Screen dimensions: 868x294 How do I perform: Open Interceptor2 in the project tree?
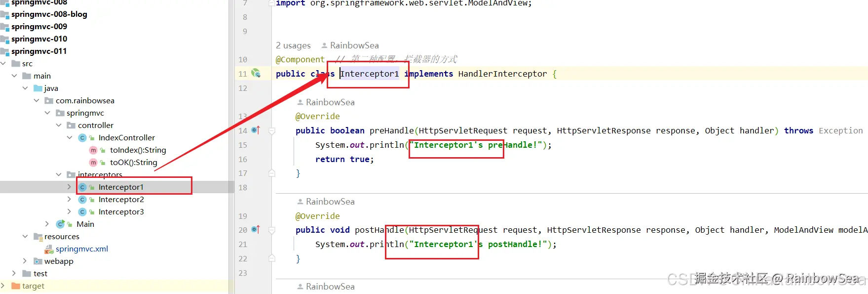(x=121, y=200)
